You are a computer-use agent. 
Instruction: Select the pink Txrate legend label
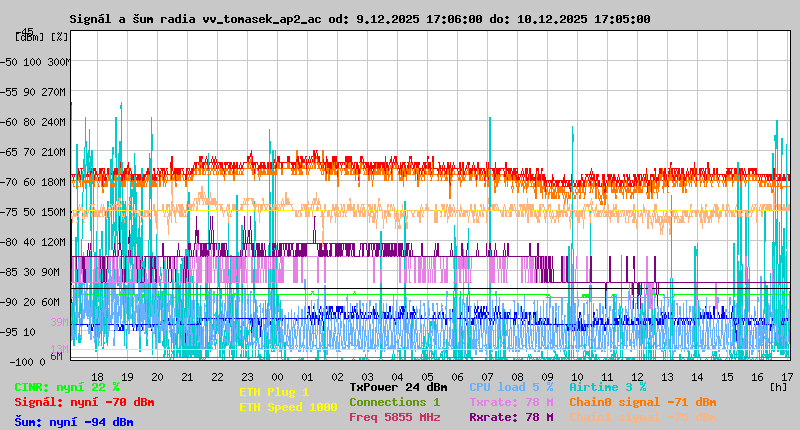coord(511,401)
